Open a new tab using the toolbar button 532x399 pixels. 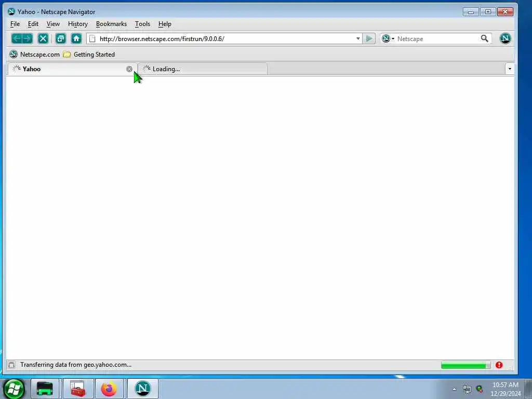[61, 38]
